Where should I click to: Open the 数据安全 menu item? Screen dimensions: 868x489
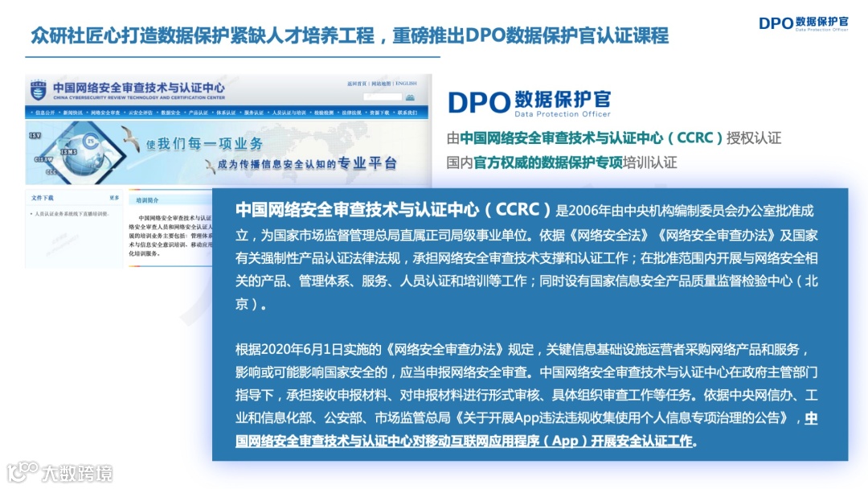[x=170, y=113]
